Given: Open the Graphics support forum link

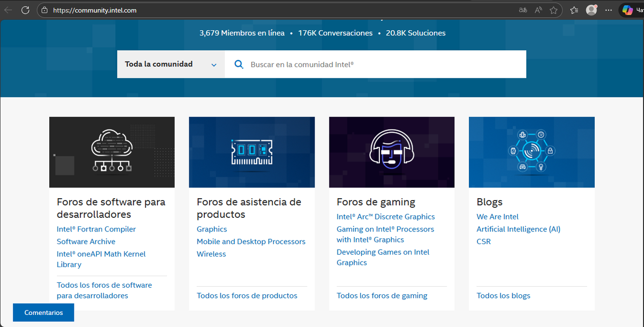Looking at the screenshot, I should click(212, 229).
